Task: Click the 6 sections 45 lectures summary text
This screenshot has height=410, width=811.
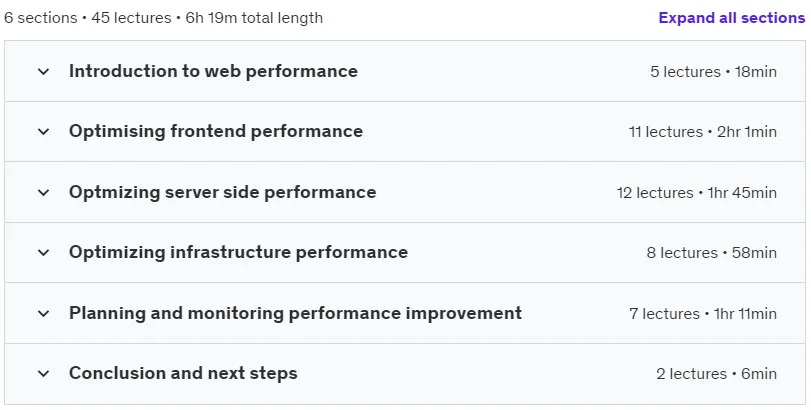Action: point(163,18)
